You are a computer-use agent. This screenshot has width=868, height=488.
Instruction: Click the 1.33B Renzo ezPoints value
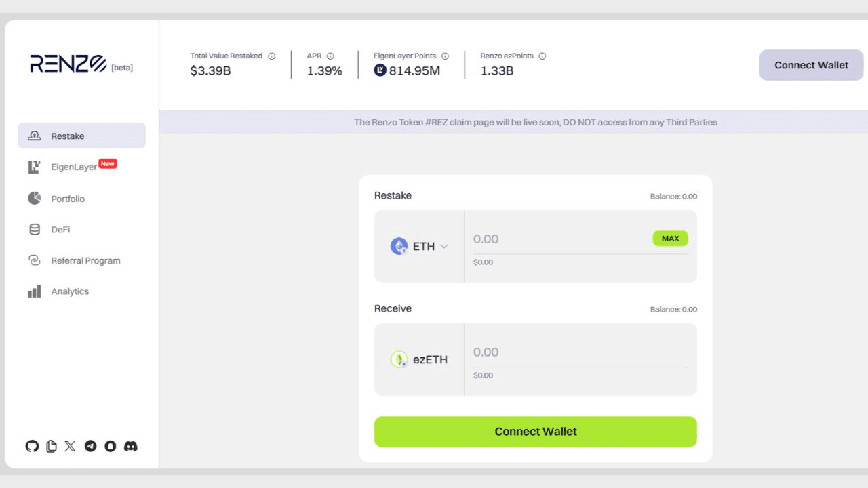coord(497,70)
